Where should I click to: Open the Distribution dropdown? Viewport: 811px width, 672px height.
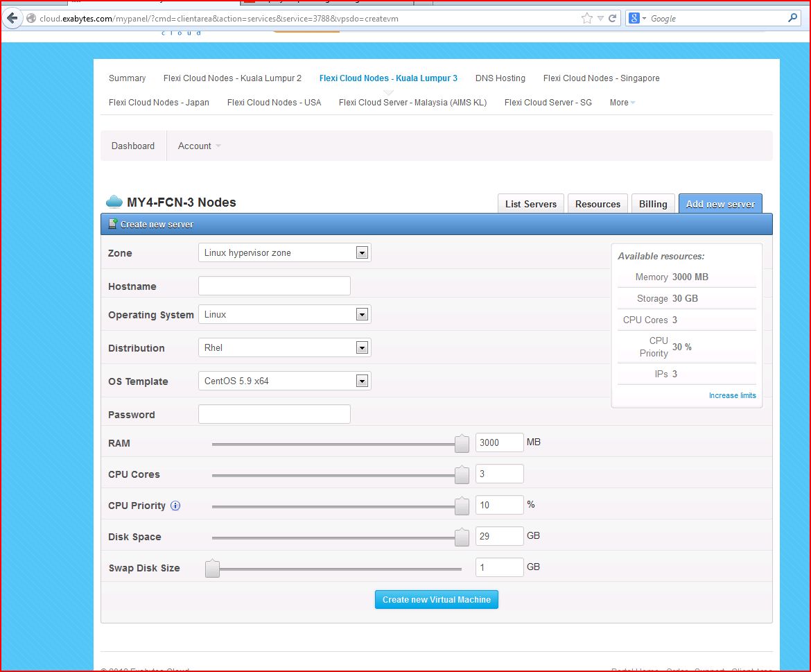(x=284, y=347)
